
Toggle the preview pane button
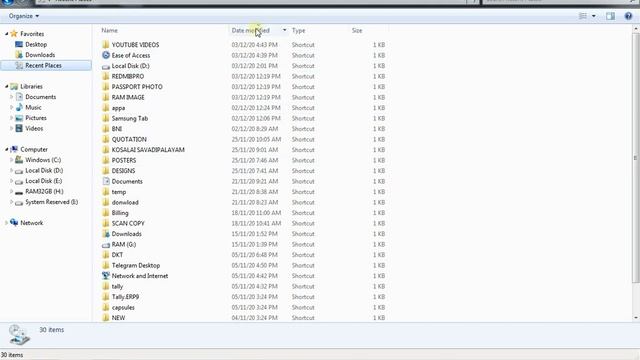610,16
